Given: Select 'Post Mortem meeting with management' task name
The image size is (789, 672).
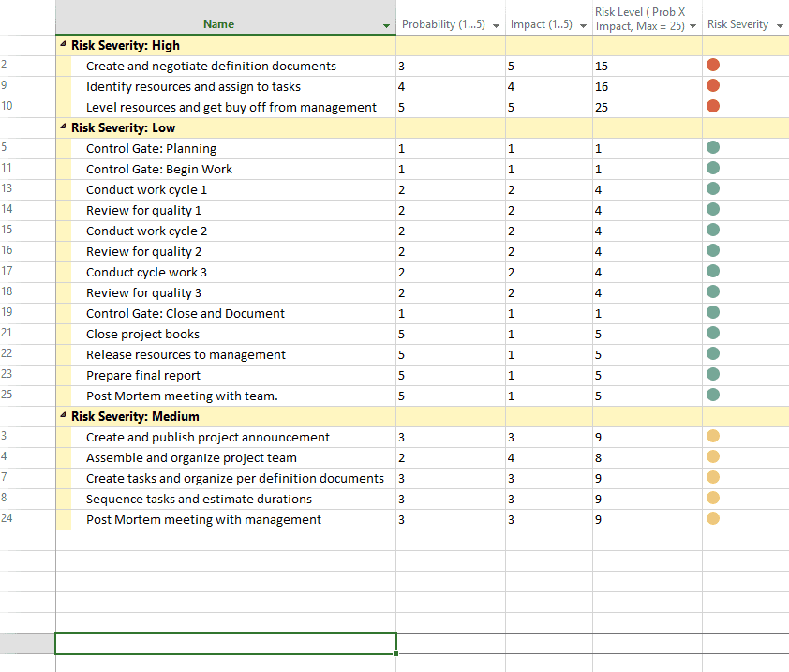Looking at the screenshot, I should coord(203,520).
